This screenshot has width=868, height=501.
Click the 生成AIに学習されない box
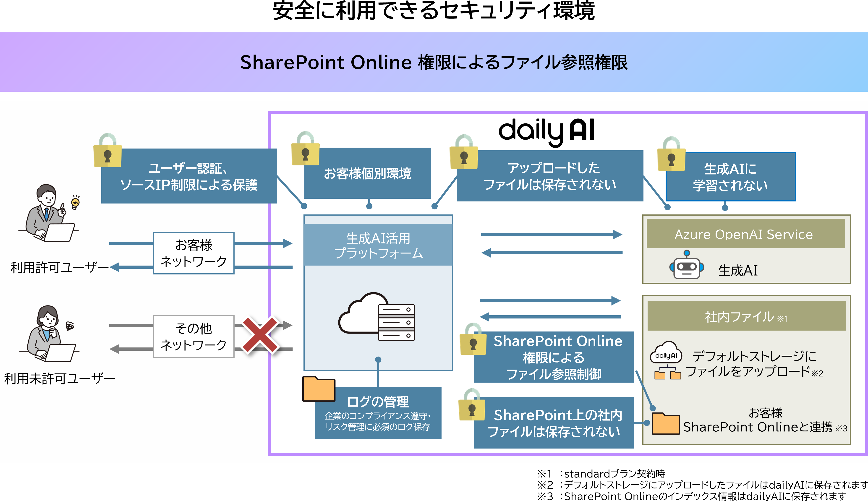[730, 177]
